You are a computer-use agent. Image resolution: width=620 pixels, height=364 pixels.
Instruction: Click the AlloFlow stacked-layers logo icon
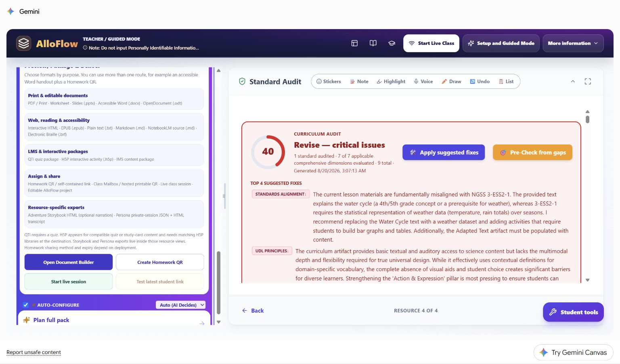[24, 43]
